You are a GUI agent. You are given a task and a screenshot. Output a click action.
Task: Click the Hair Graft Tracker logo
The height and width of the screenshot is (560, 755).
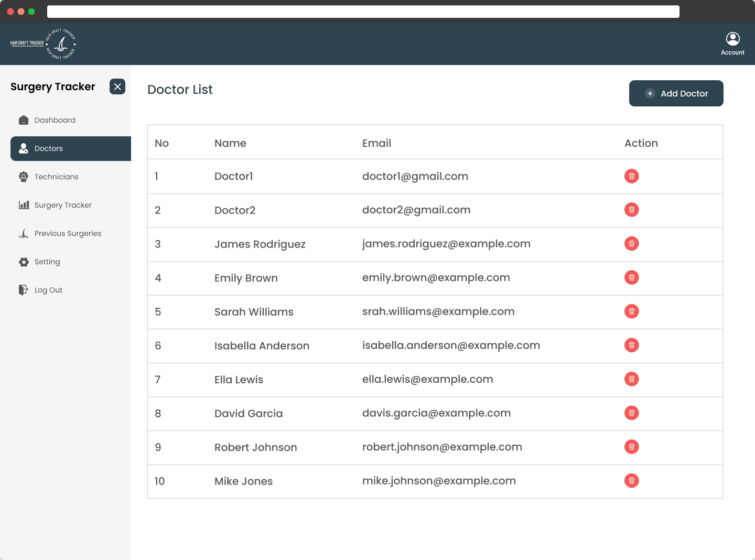pos(43,44)
